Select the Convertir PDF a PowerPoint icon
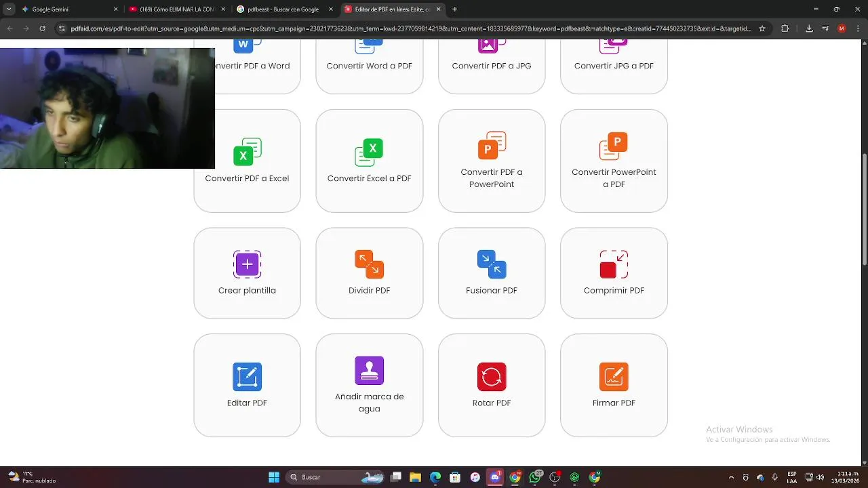 pyautogui.click(x=492, y=146)
